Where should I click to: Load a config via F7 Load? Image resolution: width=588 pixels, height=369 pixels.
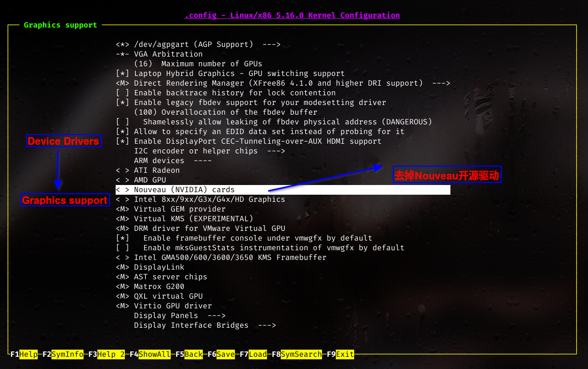[x=258, y=354]
